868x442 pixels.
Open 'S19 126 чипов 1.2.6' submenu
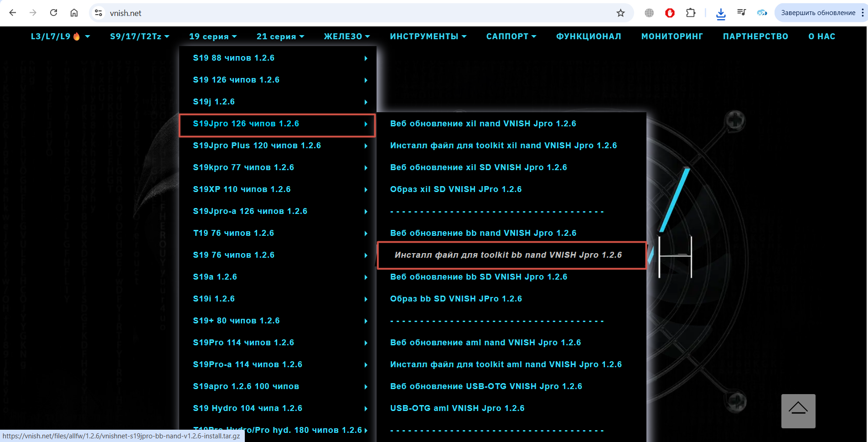[x=278, y=80]
